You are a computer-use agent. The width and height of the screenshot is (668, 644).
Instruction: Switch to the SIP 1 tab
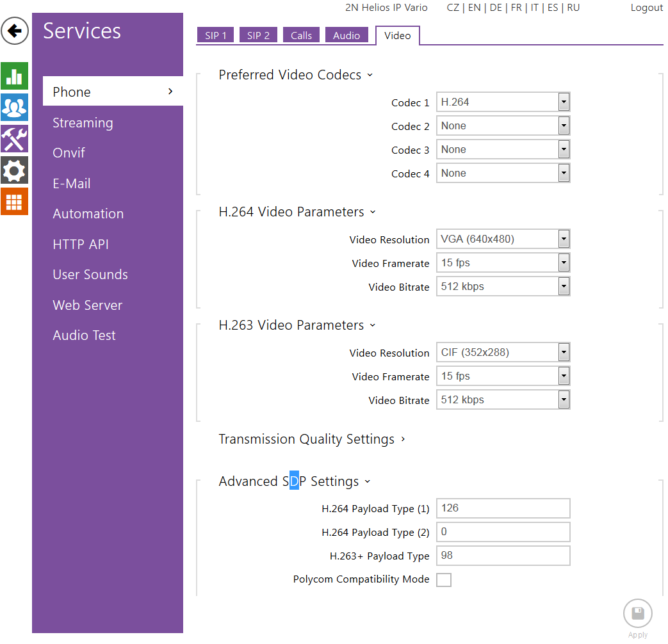click(216, 36)
